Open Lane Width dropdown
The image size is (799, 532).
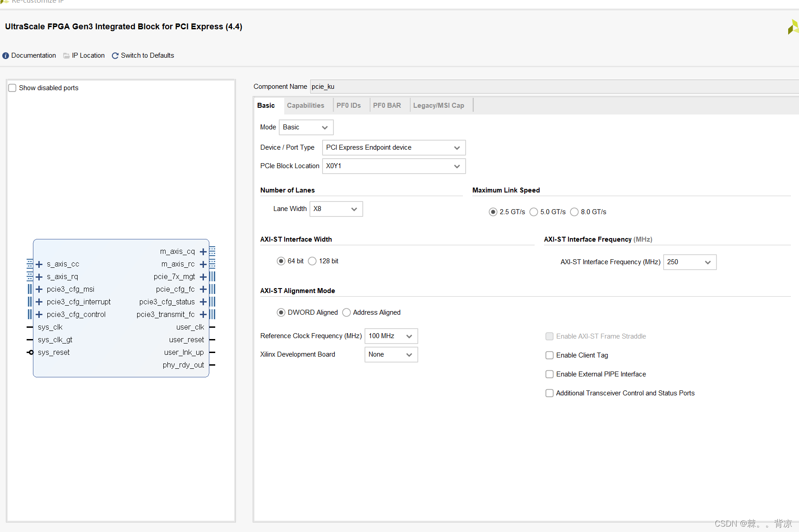(x=336, y=209)
